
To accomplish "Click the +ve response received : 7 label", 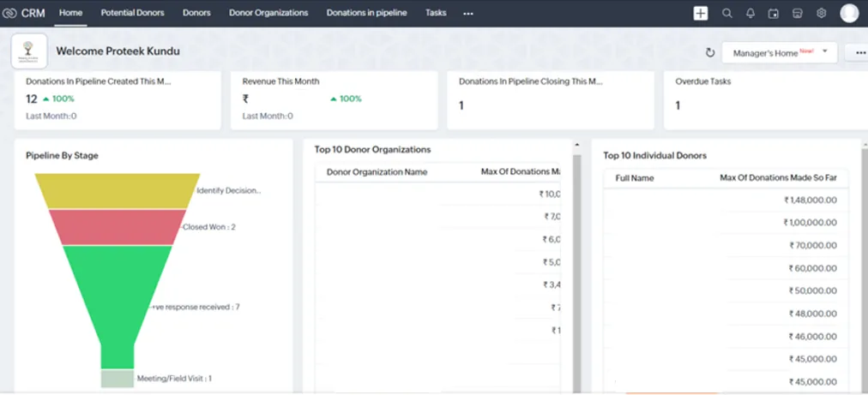I will (196, 307).
